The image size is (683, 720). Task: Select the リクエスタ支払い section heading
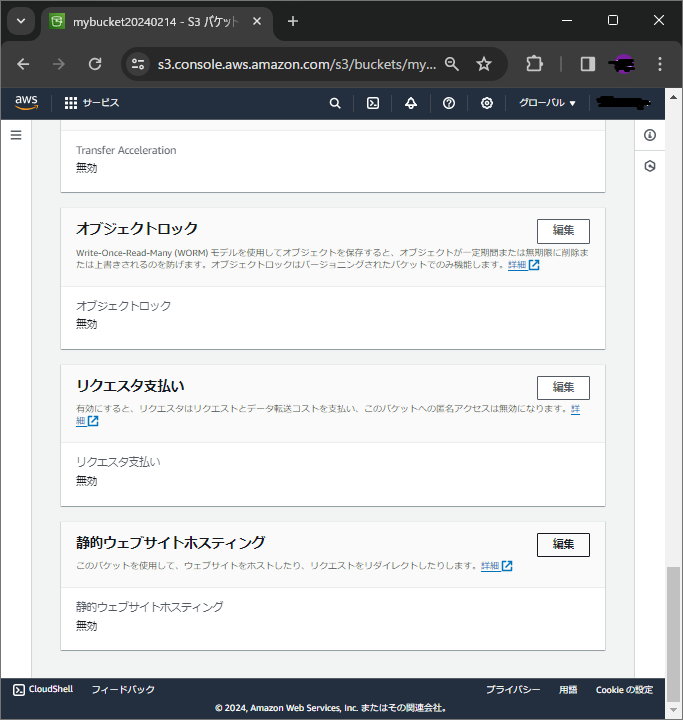pyautogui.click(x=130, y=386)
